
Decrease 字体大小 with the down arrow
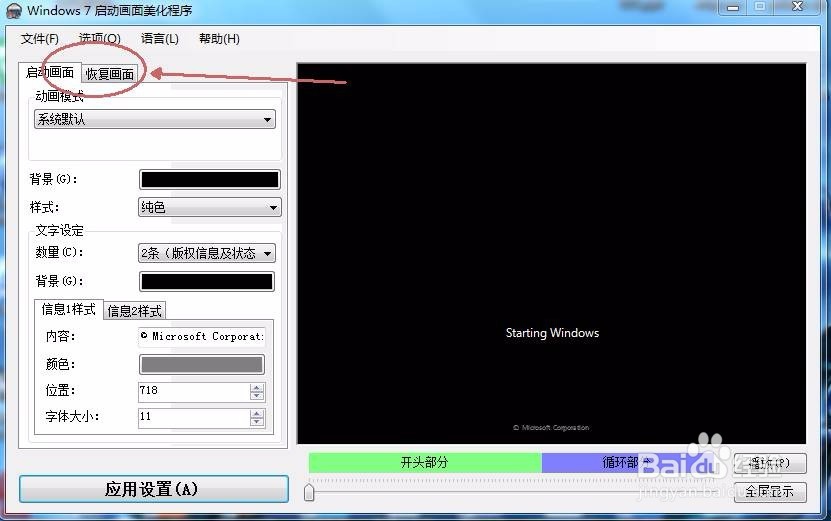[x=257, y=422]
